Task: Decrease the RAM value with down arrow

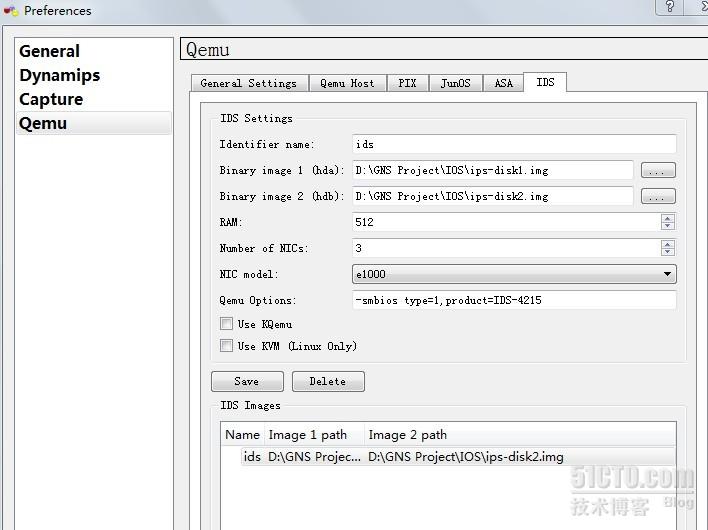Action: pyautogui.click(x=667, y=226)
